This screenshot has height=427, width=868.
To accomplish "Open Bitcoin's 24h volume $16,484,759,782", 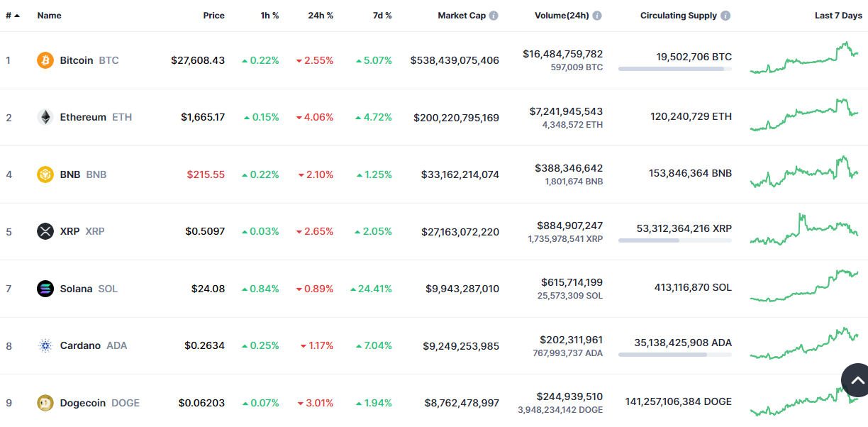I will [563, 54].
